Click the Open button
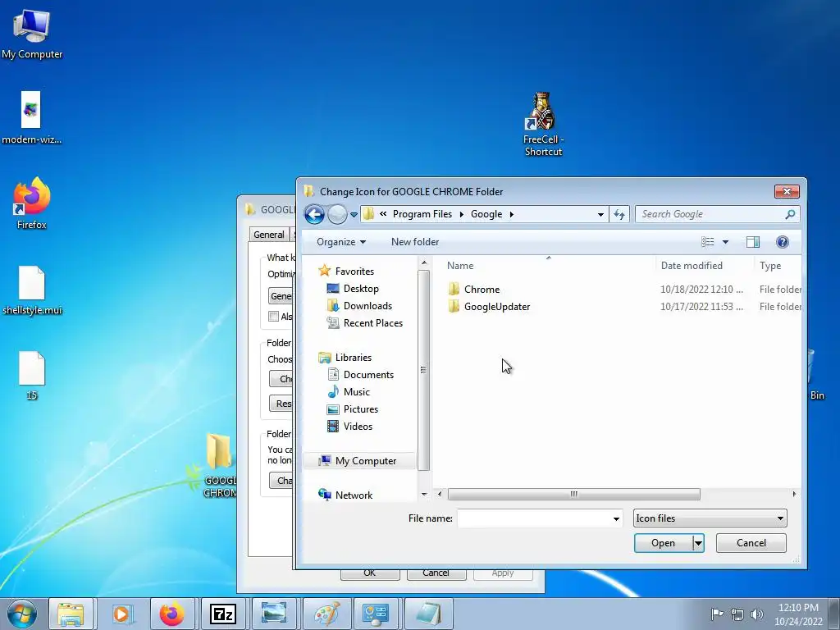 [663, 543]
